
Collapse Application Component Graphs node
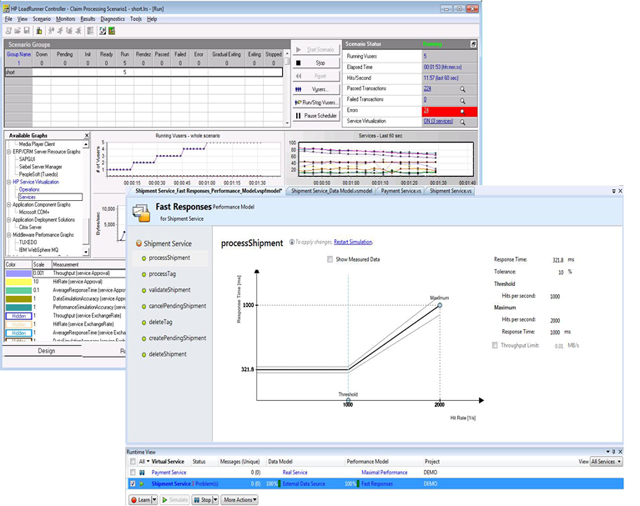9,205
